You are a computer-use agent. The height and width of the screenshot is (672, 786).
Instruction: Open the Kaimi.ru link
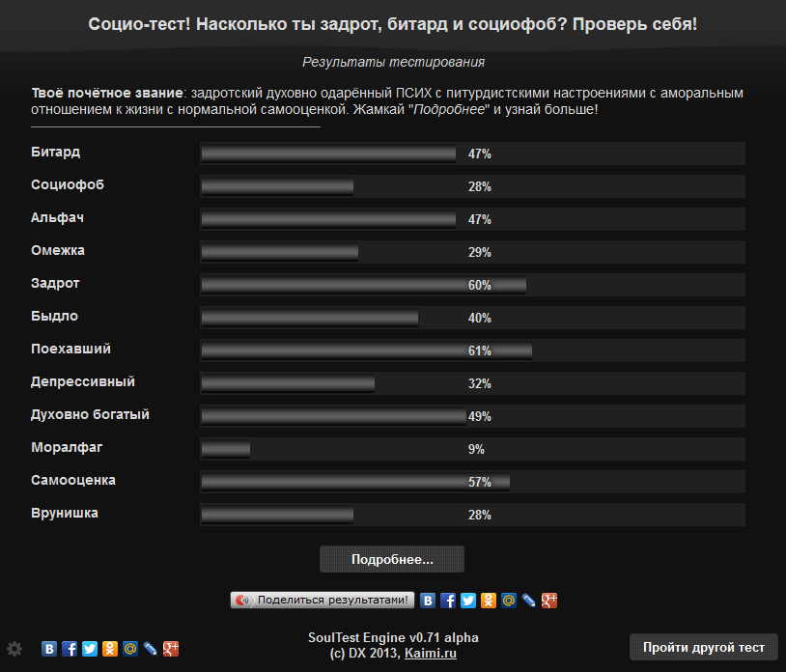tap(431, 654)
